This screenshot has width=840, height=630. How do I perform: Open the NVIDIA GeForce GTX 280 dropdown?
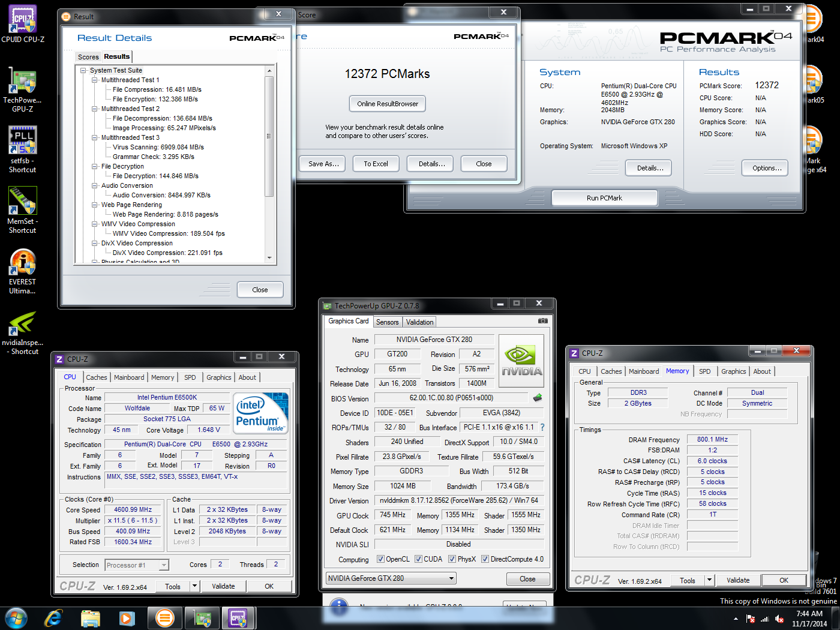pos(391,578)
